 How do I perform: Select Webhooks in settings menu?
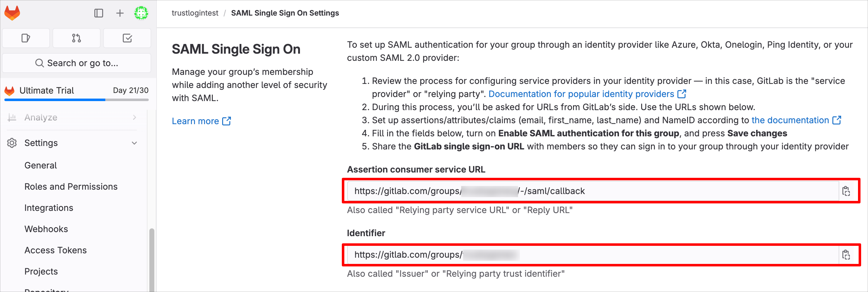46,229
